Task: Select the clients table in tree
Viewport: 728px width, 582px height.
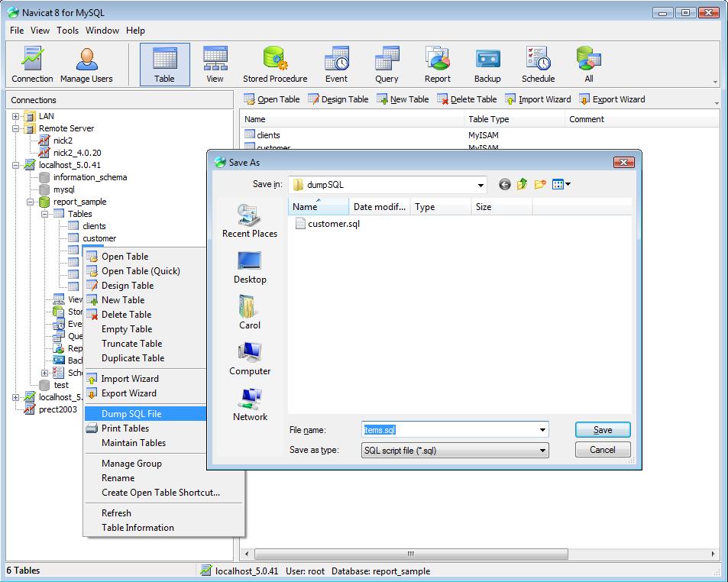Action: click(94, 226)
